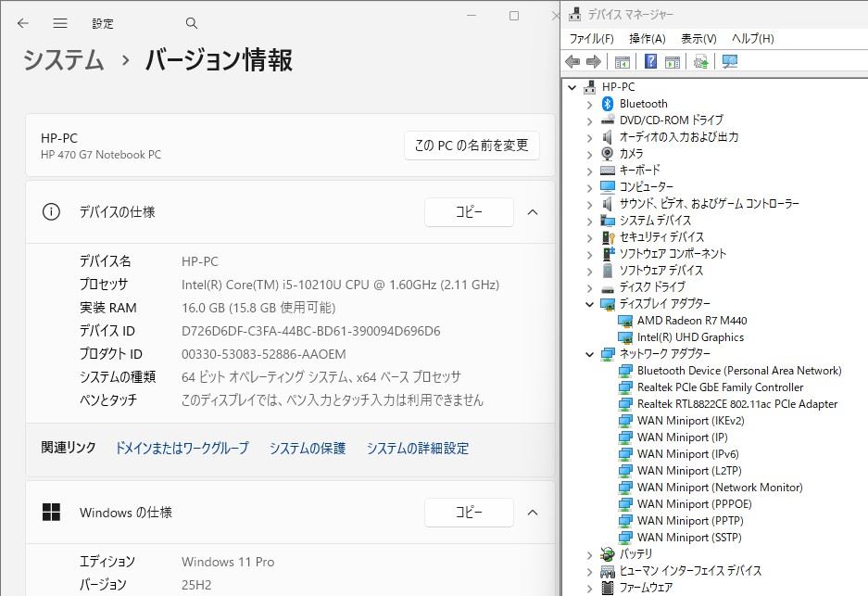Screen dimensions: 868x596
Task: Select the ファームウェア chip icon
Action: [x=608, y=587]
